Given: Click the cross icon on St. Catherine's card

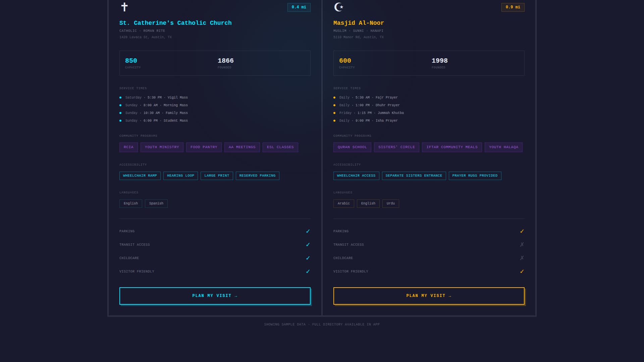Looking at the screenshot, I should tap(124, 7).
